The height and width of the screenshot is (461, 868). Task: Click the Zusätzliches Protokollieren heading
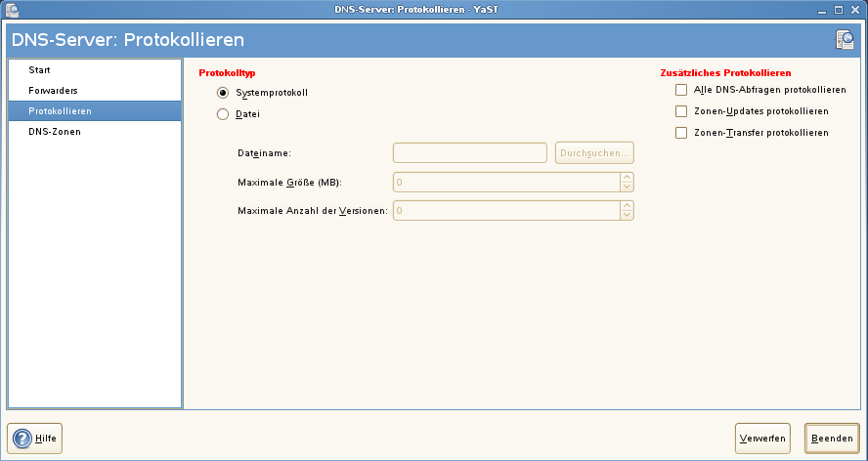coord(725,73)
